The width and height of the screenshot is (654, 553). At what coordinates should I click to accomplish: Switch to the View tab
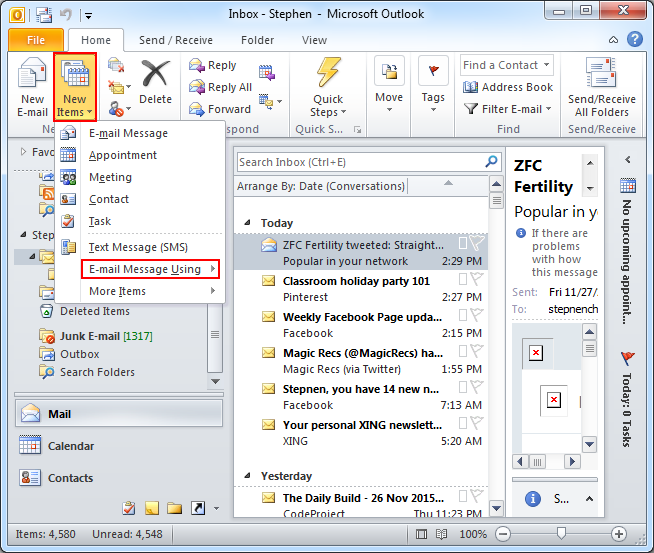[314, 40]
